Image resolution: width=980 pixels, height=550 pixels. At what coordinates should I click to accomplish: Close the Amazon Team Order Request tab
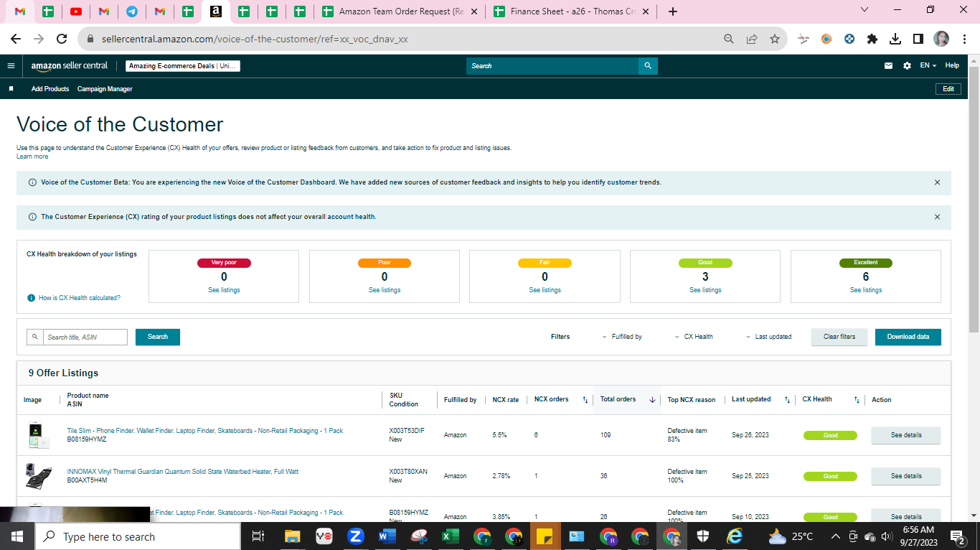[473, 11]
